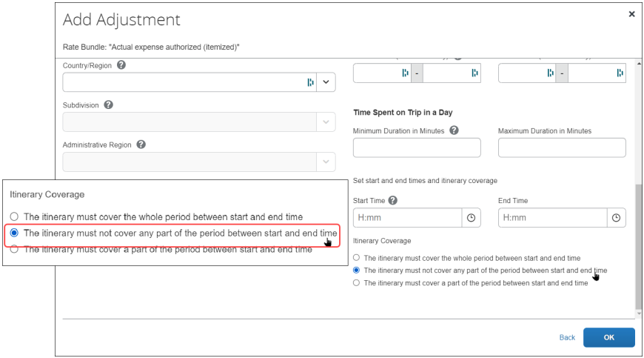Show help for Start Time

click(392, 200)
